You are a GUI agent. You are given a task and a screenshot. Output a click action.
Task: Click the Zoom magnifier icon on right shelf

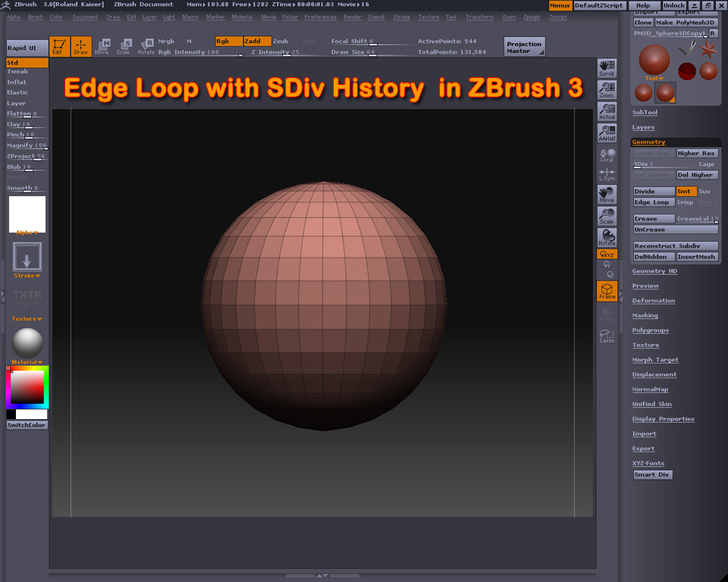[607, 89]
